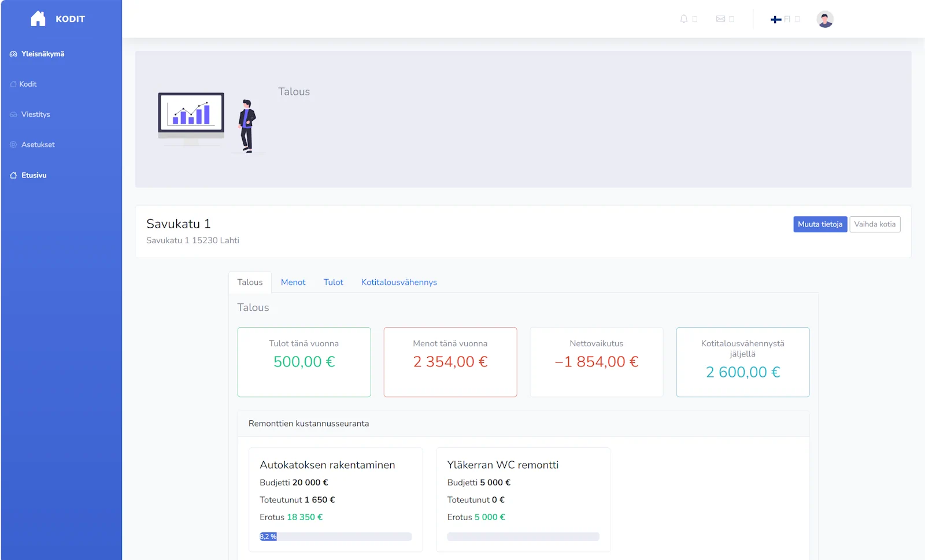The width and height of the screenshot is (925, 560).
Task: Click the Budjetti 5 000 € line
Action: pos(479,483)
